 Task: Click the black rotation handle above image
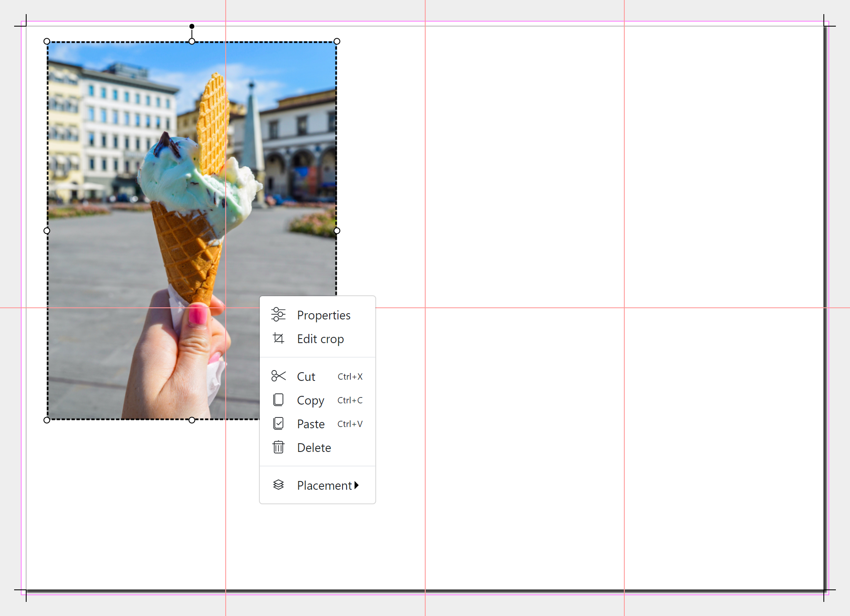(x=192, y=26)
